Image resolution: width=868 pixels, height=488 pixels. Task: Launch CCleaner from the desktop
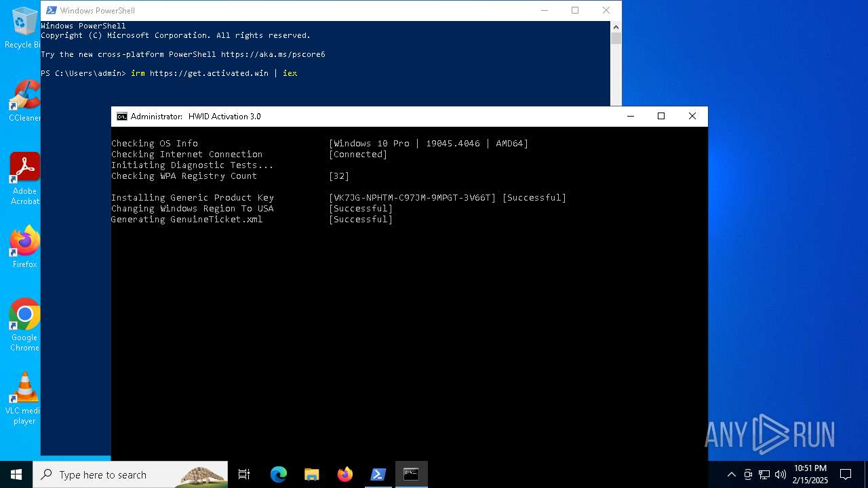click(x=24, y=102)
